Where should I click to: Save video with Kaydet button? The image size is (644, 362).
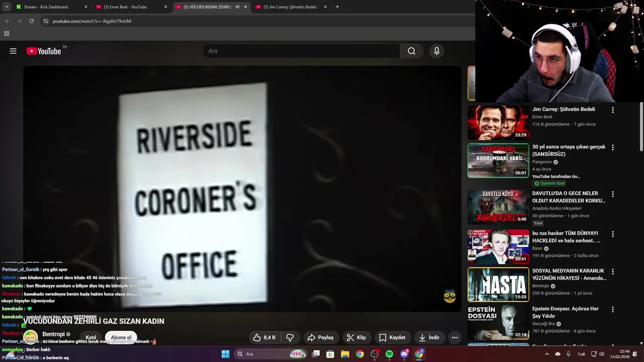click(x=392, y=337)
